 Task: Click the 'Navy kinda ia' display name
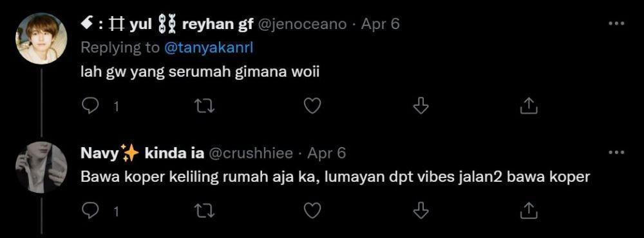[x=142, y=154]
